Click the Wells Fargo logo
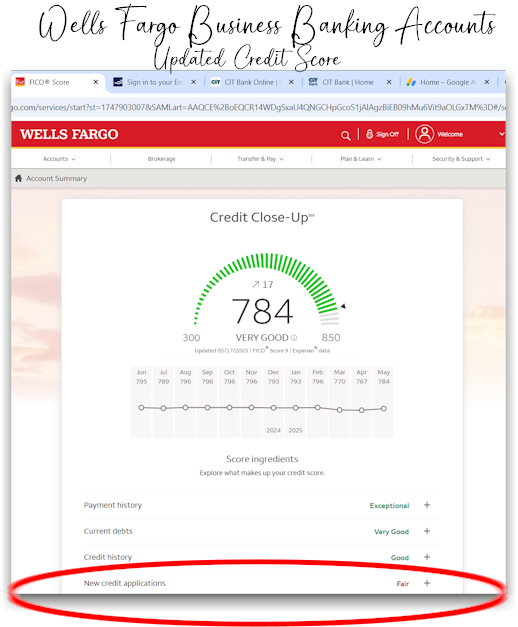The height and width of the screenshot is (627, 518). click(x=69, y=134)
